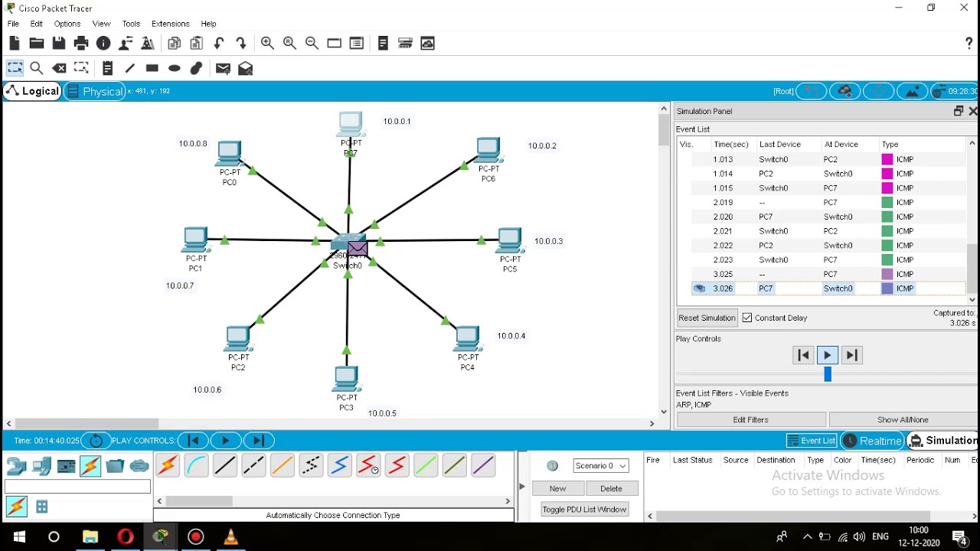Switch to Realtime mode
980x551 pixels.
click(872, 441)
